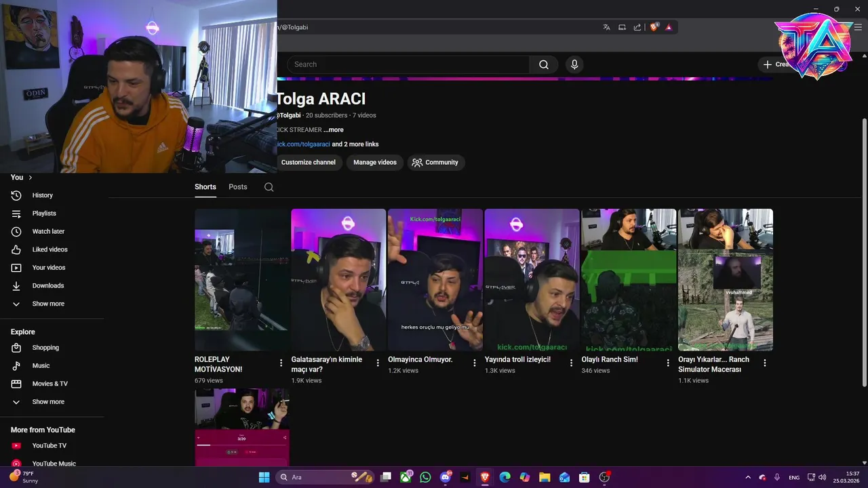This screenshot has width=868, height=488.
Task: Open Yayında troll izleyici thumbnail
Action: tap(532, 279)
